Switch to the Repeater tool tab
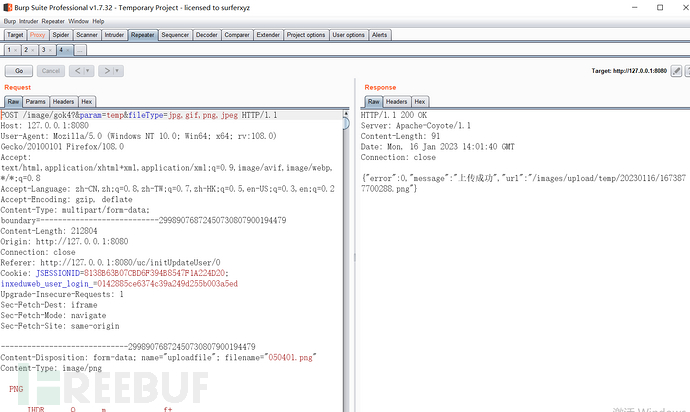The height and width of the screenshot is (412, 690). [143, 35]
